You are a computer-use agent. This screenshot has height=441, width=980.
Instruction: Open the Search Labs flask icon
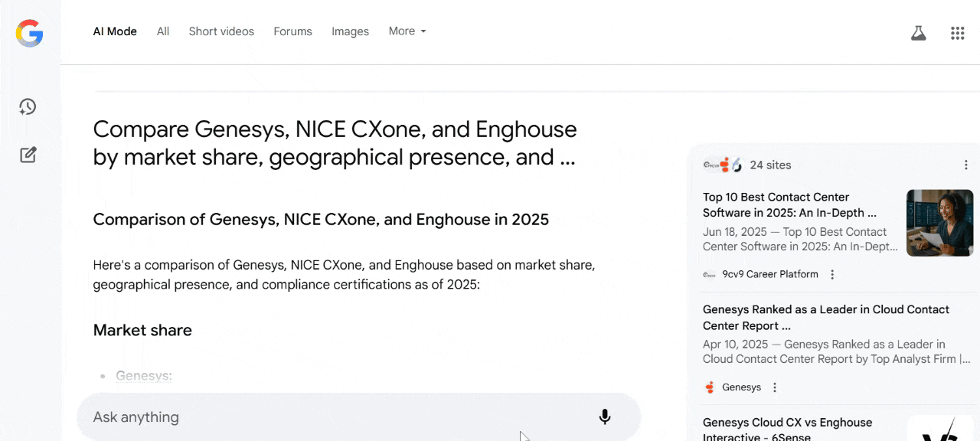918,33
